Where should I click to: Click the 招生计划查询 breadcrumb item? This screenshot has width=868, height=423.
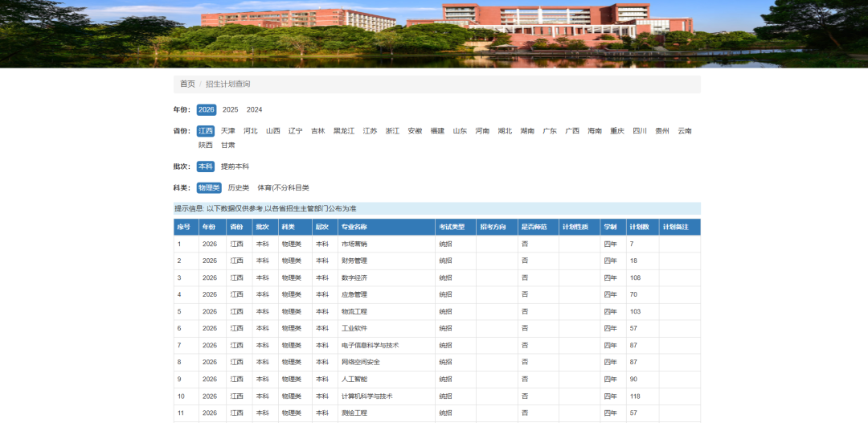pos(228,84)
